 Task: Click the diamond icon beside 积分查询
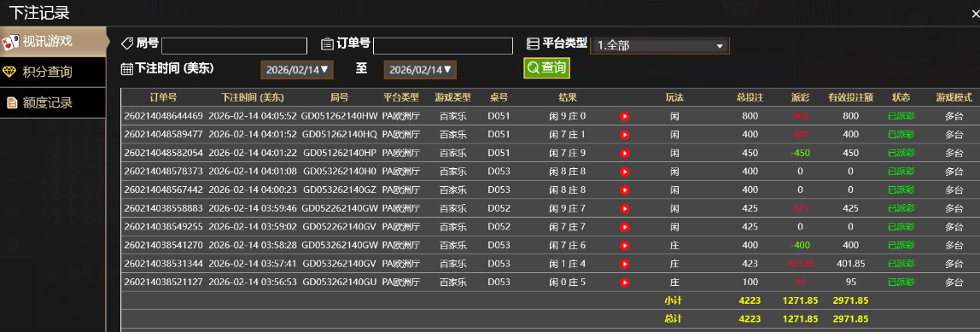10,72
